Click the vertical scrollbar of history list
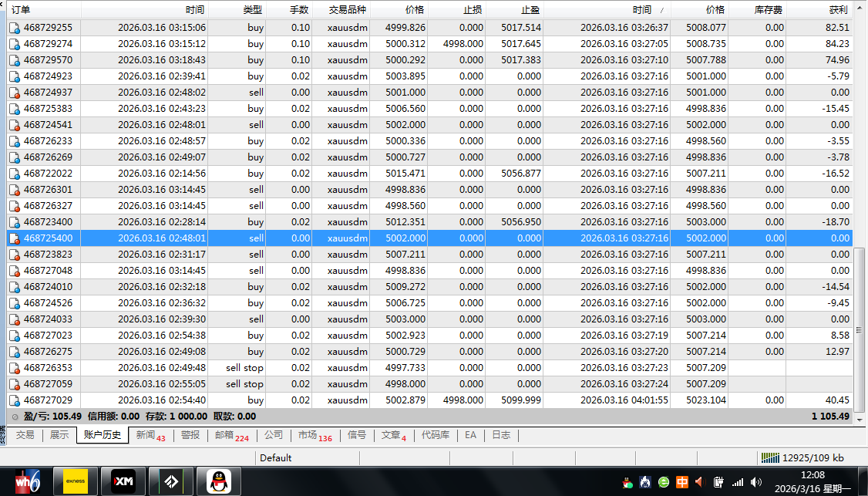 [860, 154]
